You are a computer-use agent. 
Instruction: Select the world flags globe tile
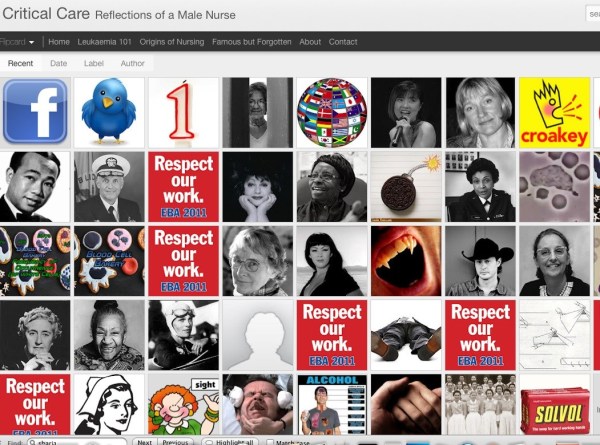click(331, 112)
